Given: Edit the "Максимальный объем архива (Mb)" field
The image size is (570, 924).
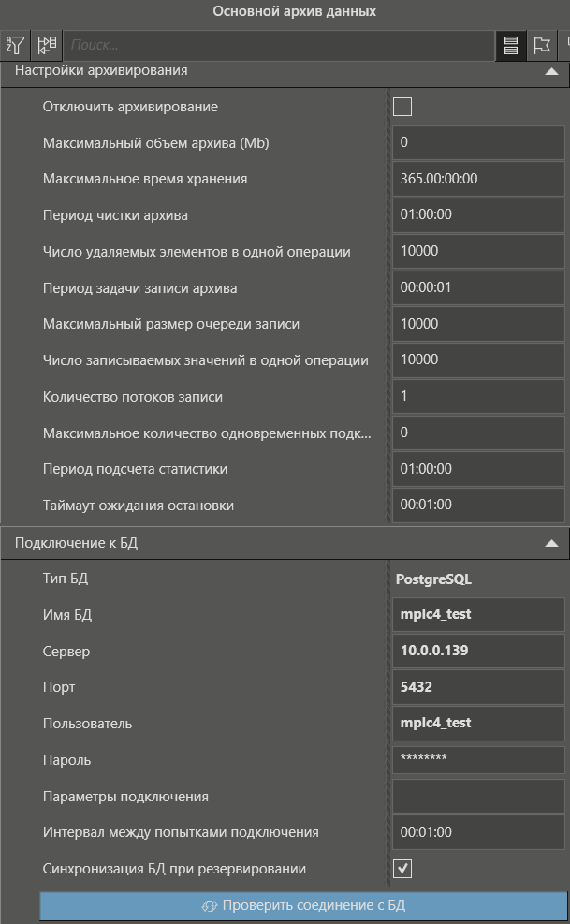Looking at the screenshot, I should [x=478, y=143].
